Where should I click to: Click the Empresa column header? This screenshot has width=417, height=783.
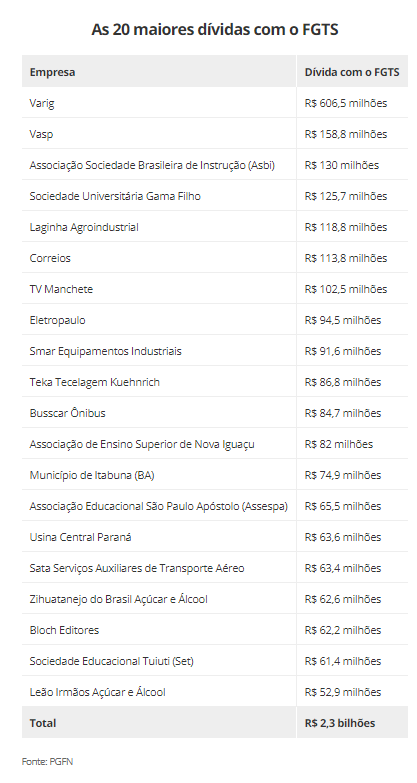click(52, 72)
